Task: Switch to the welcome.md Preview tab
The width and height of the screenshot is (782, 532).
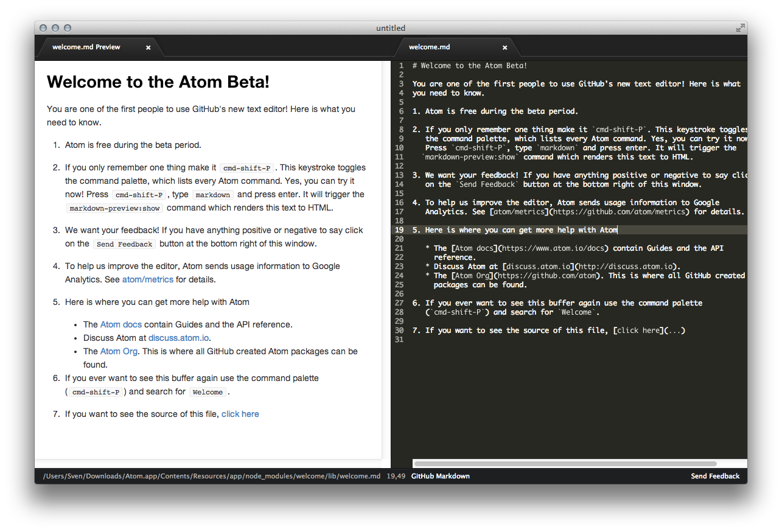Action: [x=86, y=47]
